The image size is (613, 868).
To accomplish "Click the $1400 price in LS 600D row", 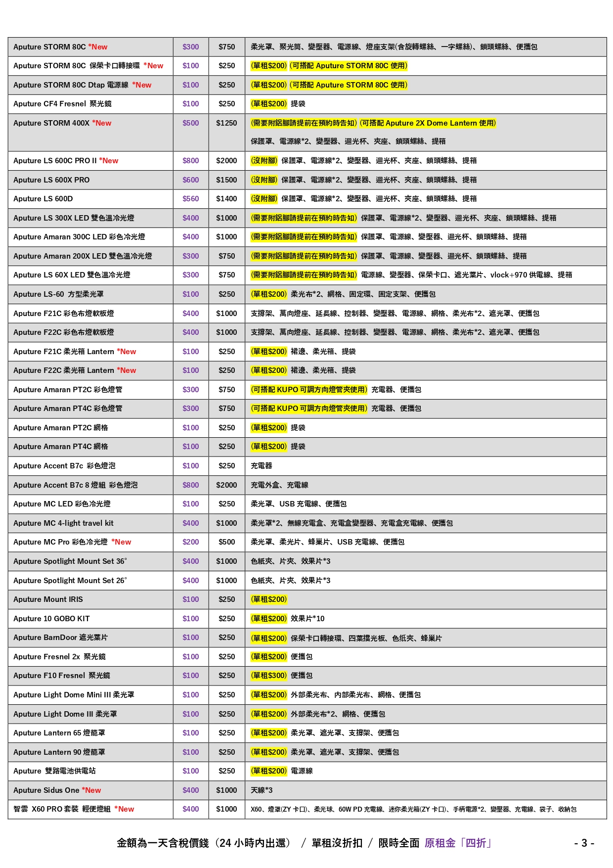I will pyautogui.click(x=226, y=199).
